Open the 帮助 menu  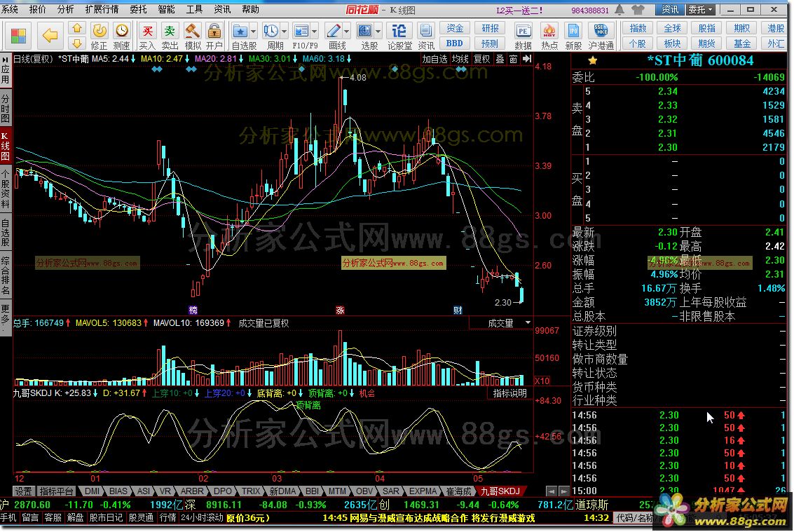250,9
